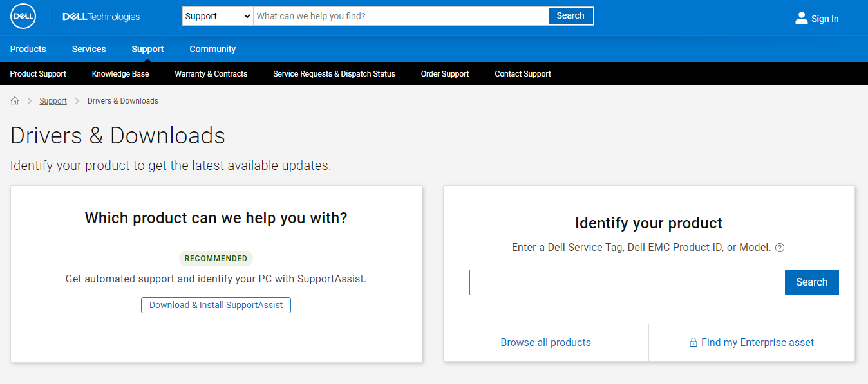Open the Services menu
The width and height of the screenshot is (868, 384).
[x=89, y=49]
